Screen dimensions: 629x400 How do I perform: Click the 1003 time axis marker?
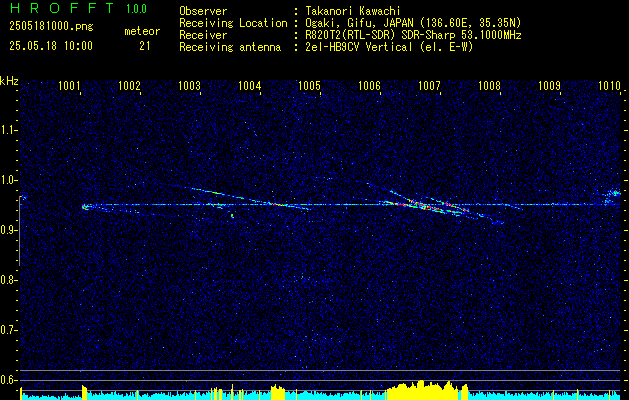point(189,85)
